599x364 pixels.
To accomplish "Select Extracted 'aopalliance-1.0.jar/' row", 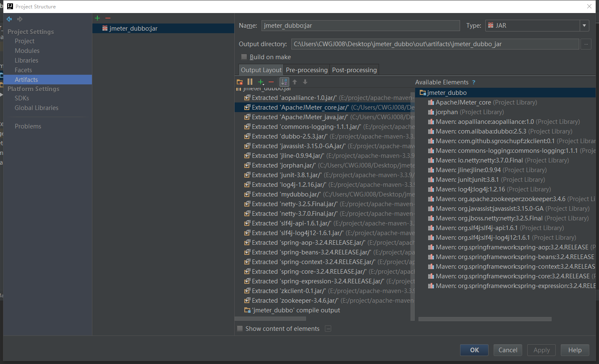I will (324, 98).
